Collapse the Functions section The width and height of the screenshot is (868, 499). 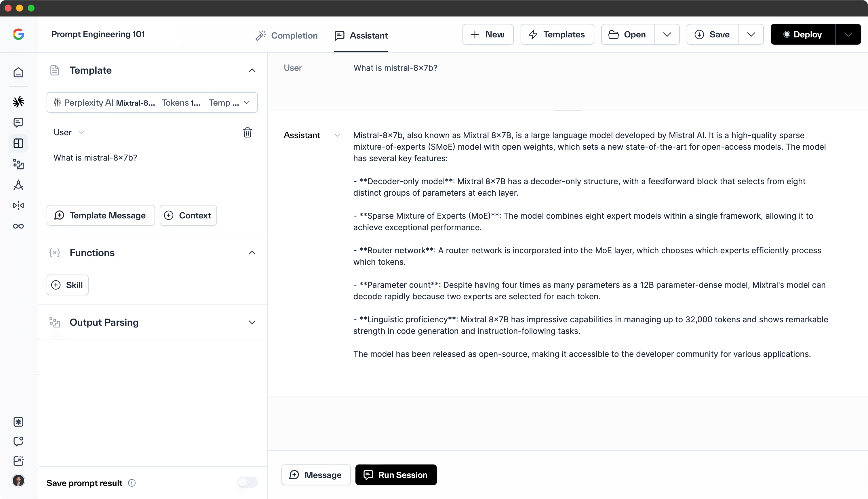252,253
